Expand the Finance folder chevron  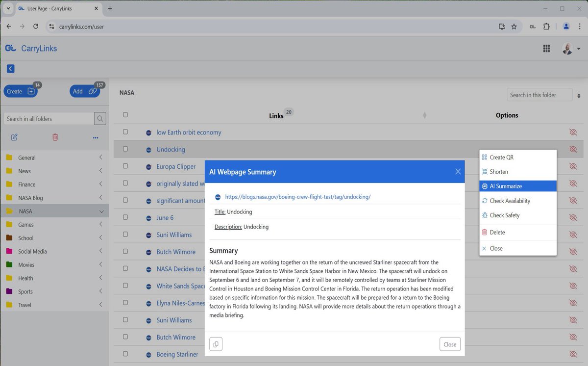coord(101,184)
